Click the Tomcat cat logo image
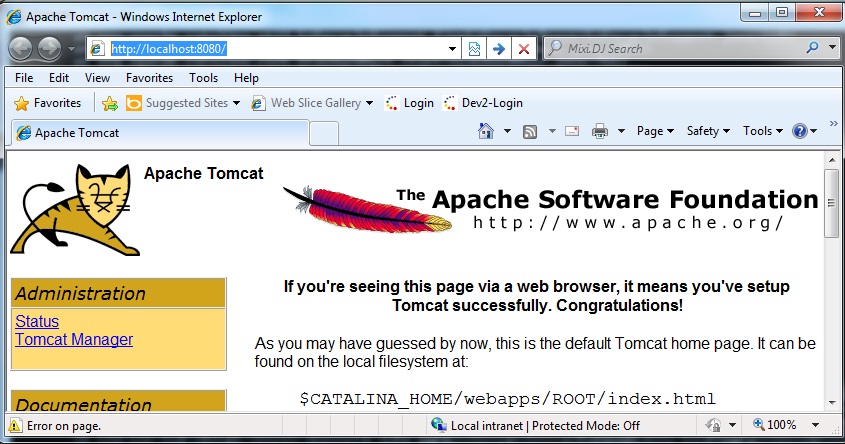The height and width of the screenshot is (444, 845). tap(75, 210)
